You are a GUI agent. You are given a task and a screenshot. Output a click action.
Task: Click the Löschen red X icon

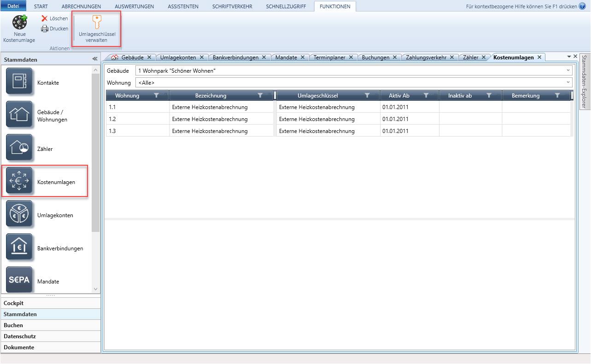[45, 18]
